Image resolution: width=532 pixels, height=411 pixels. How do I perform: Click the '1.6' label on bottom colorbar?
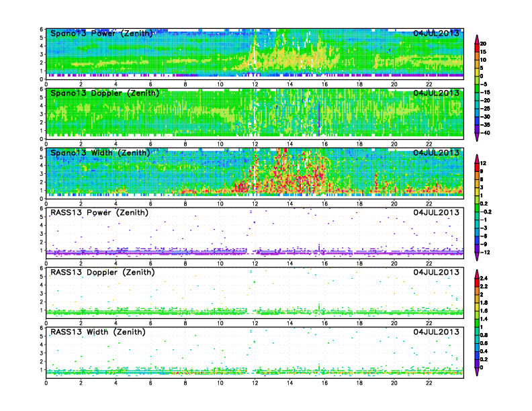pyautogui.click(x=484, y=311)
